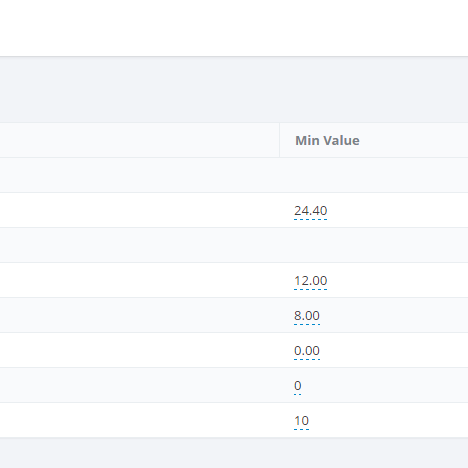Edit the 24.40 minimum value

[310, 211]
